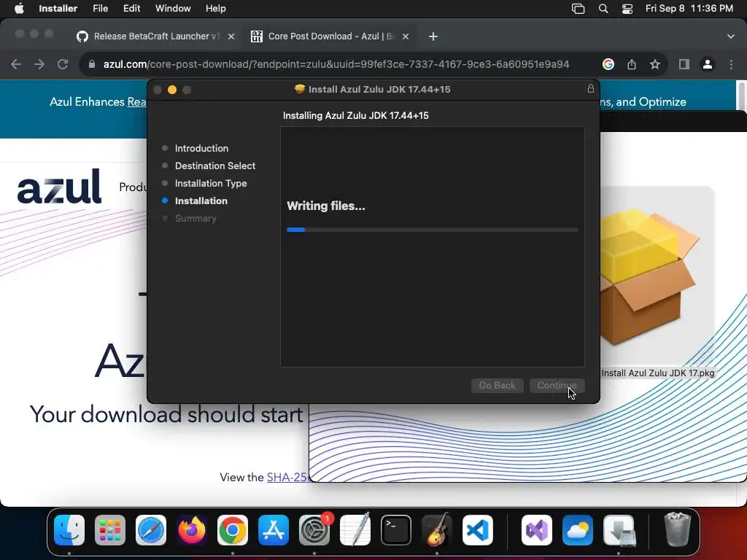This screenshot has height=560, width=747.
Task: View site information lock icon
Action: tap(92, 64)
